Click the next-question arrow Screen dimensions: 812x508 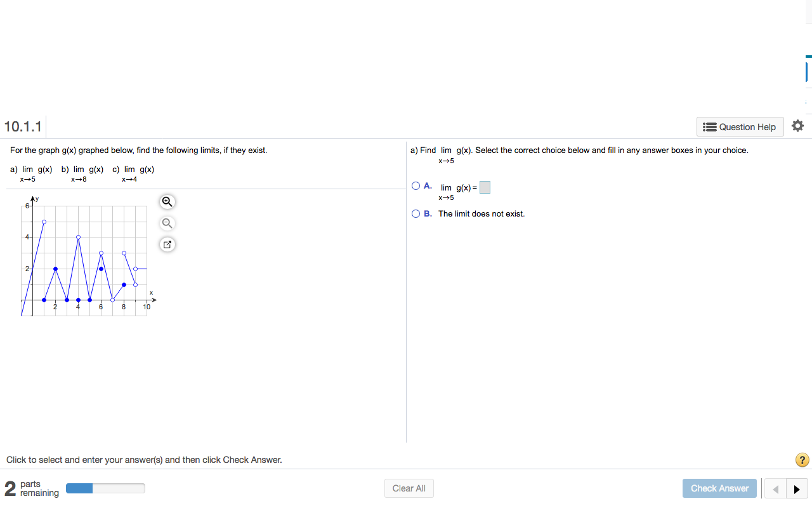pyautogui.click(x=797, y=488)
